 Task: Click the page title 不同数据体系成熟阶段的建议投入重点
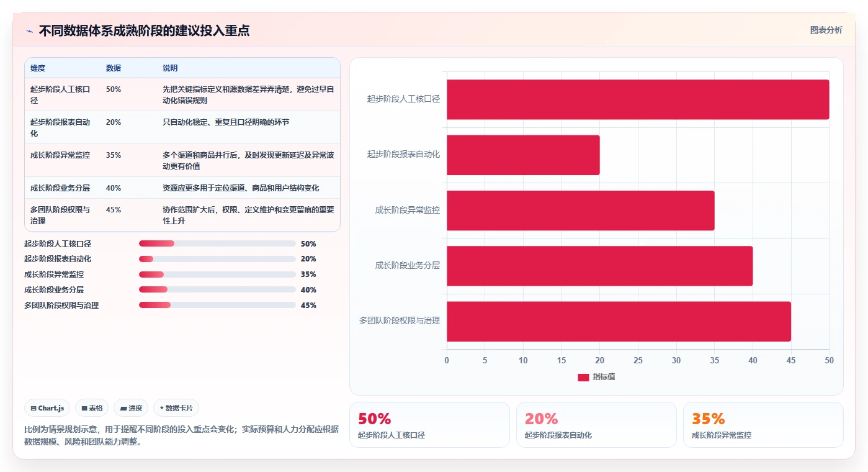145,31
